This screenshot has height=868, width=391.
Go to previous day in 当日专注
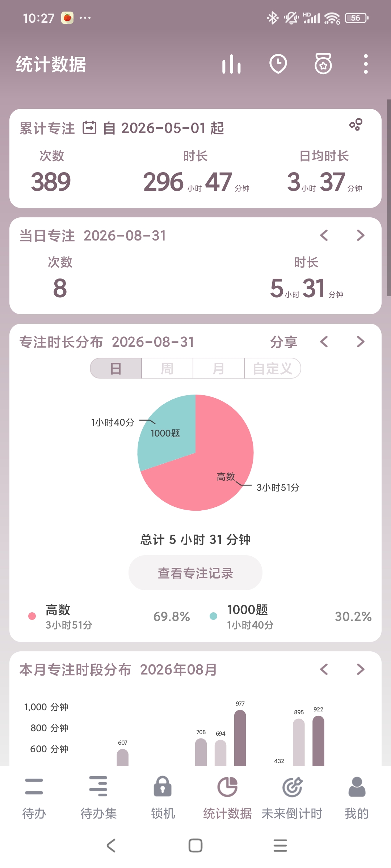tap(324, 235)
